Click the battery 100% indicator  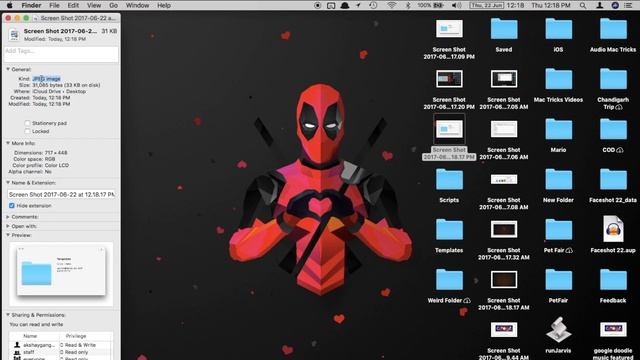pos(431,5)
